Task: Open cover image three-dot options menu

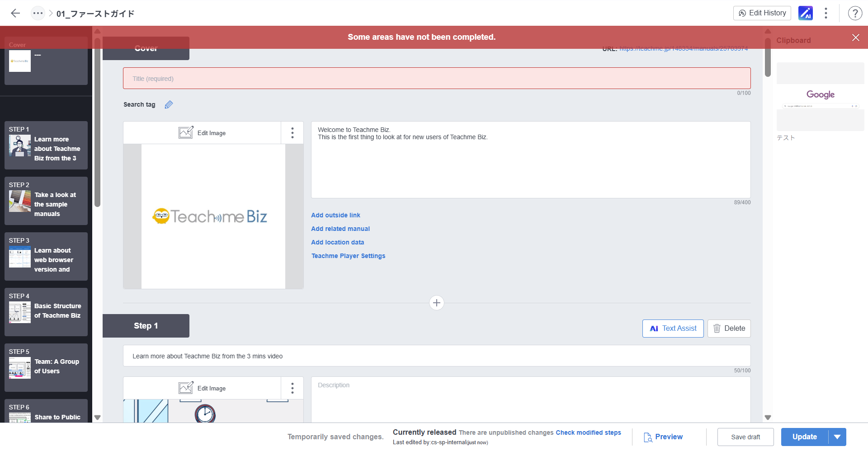Action: 292,133
